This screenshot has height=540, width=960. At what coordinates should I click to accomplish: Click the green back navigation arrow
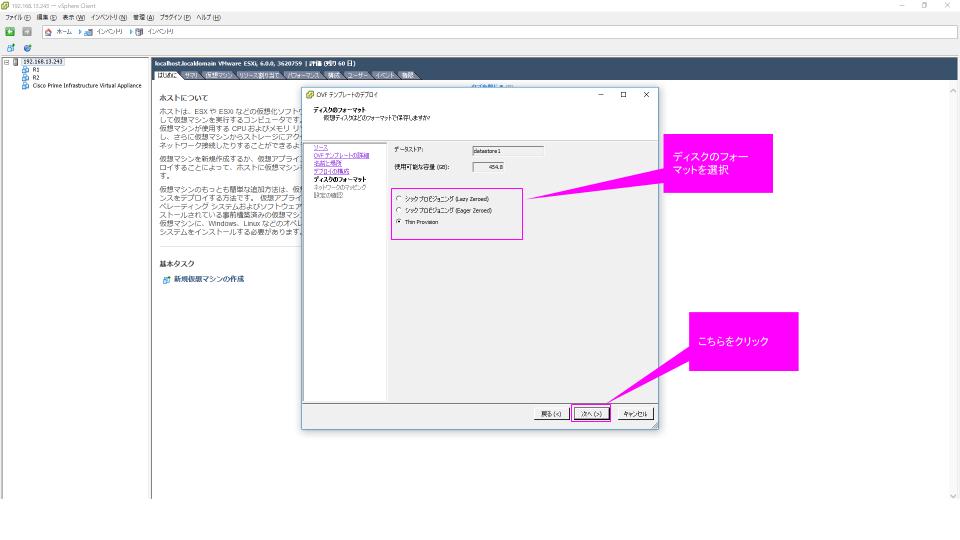point(10,31)
